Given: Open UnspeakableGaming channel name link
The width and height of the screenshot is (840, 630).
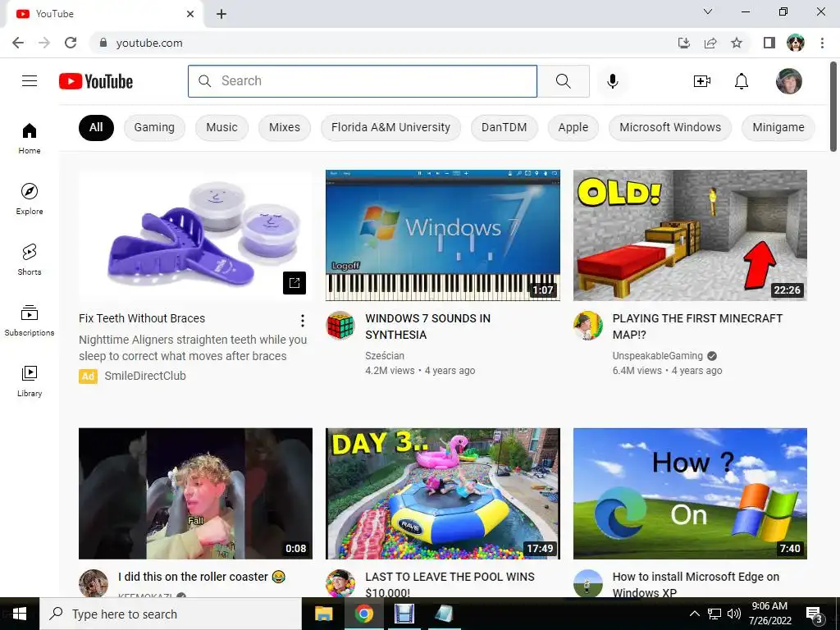Looking at the screenshot, I should click(657, 356).
